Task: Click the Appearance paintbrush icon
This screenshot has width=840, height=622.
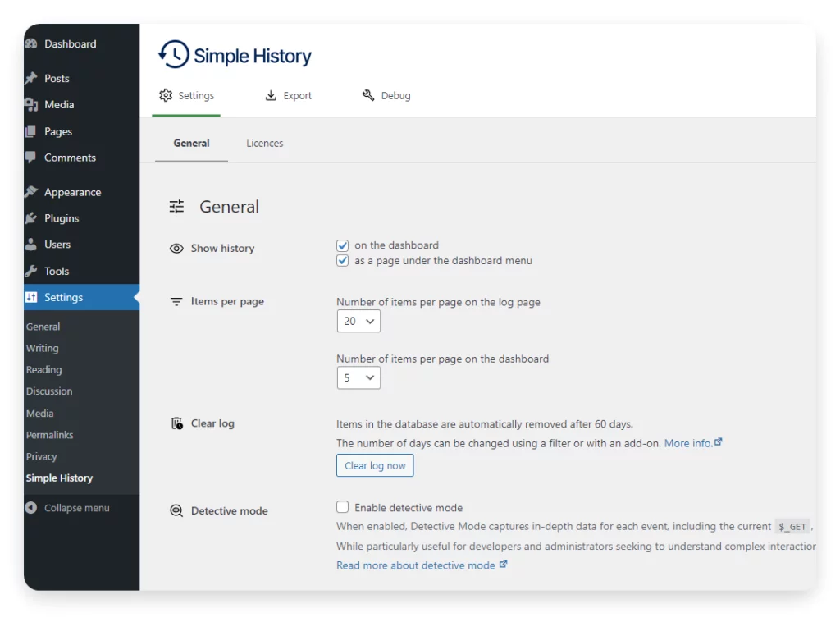Action: point(31,192)
